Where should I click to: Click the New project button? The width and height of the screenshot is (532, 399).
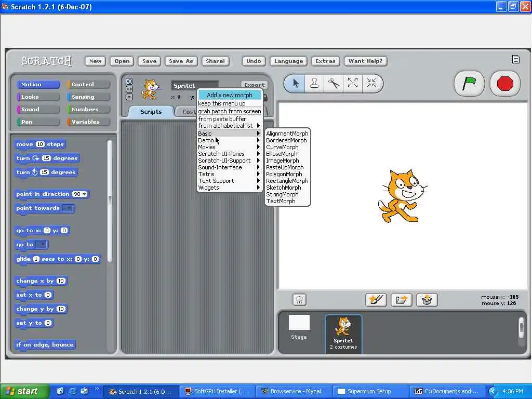tap(96, 61)
